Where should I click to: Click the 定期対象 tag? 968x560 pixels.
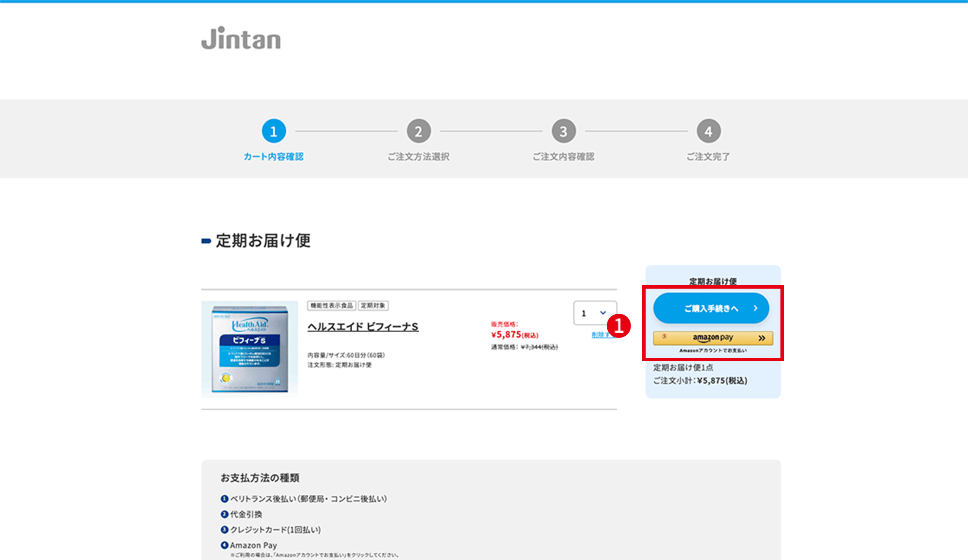coord(373,305)
